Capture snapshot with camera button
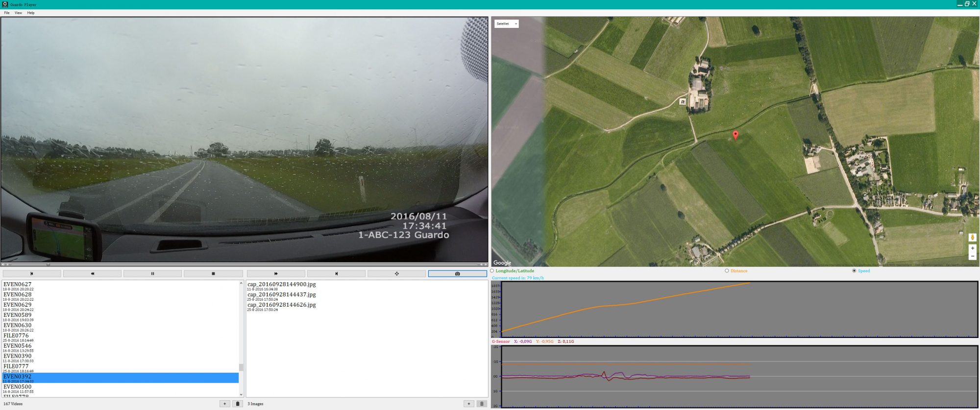The height and width of the screenshot is (410, 980). 458,274
